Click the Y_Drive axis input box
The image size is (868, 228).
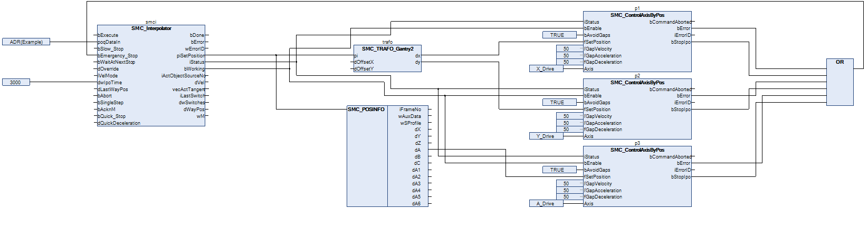click(x=546, y=136)
